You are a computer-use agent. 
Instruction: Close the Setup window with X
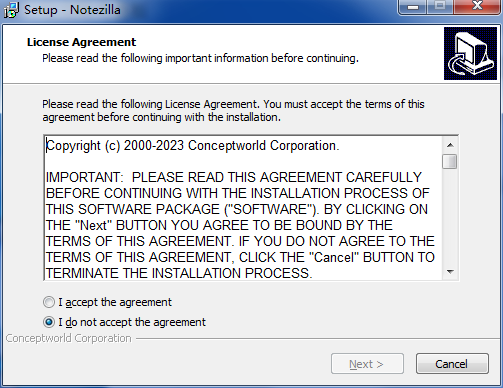(x=477, y=7)
